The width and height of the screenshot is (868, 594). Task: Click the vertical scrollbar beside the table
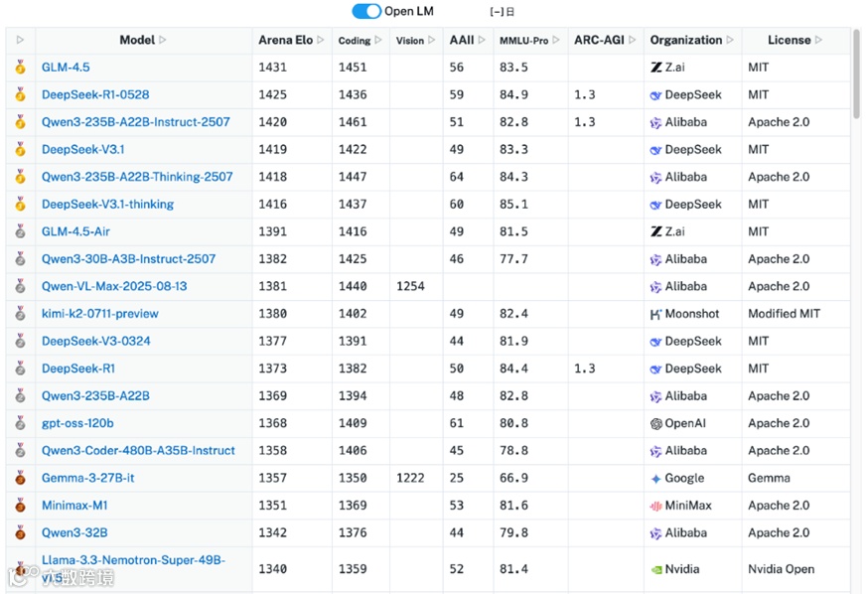point(856,74)
